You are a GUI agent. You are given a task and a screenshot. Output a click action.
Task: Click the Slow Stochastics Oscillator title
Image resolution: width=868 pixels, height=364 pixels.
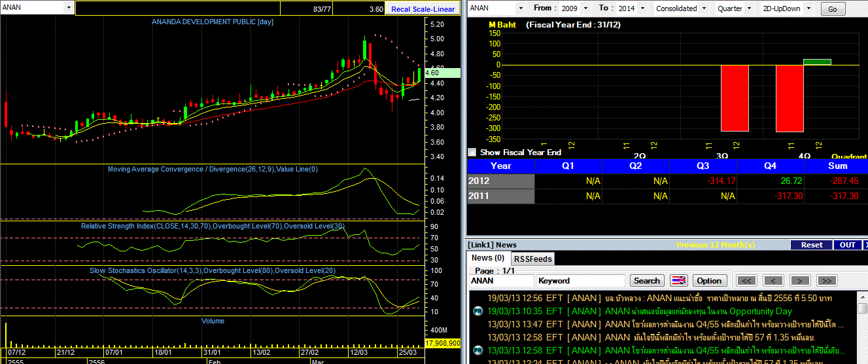point(213,270)
